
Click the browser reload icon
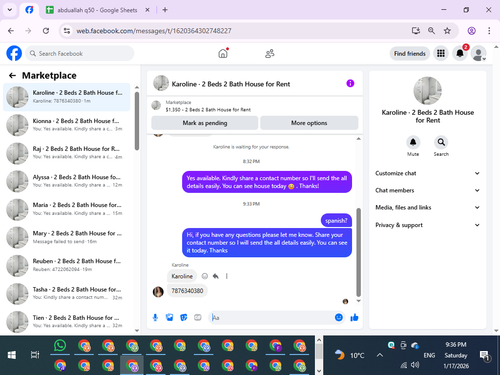pos(46,31)
